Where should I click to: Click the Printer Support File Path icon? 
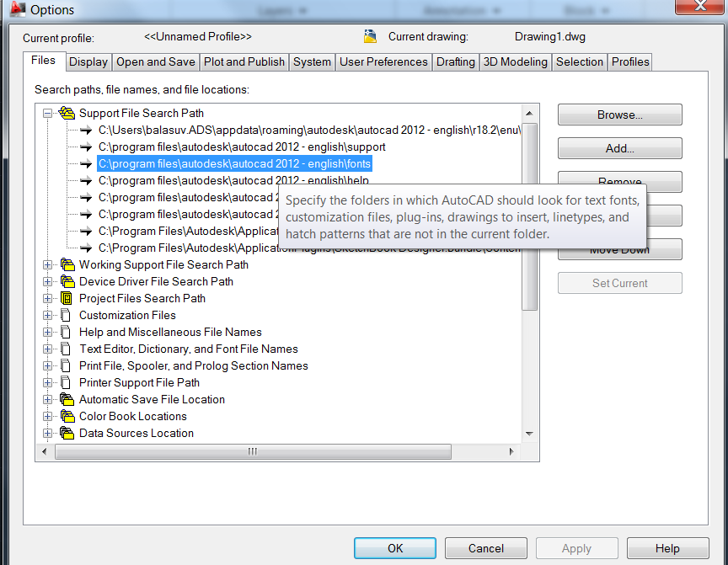[66, 382]
